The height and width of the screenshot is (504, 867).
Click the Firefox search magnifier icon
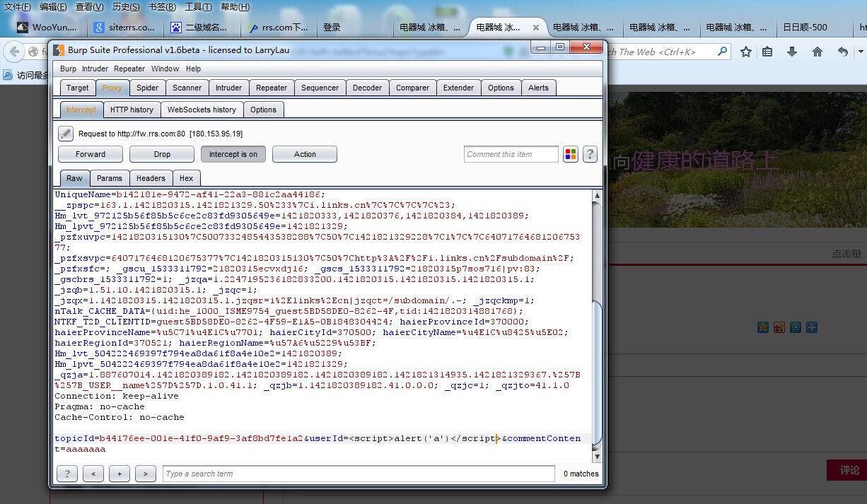[x=722, y=52]
